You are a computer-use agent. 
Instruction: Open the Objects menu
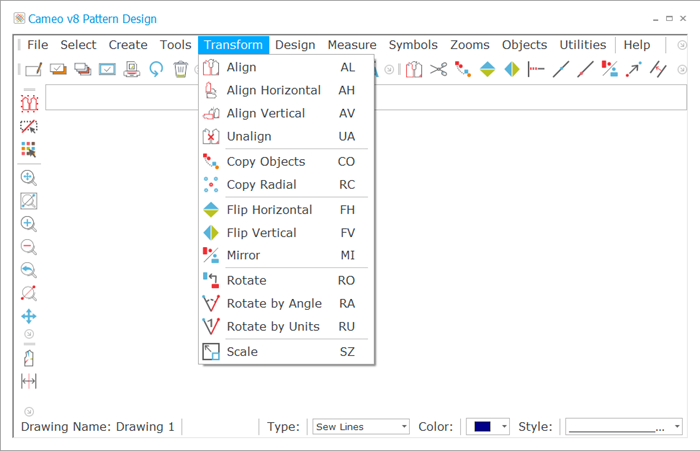click(524, 45)
